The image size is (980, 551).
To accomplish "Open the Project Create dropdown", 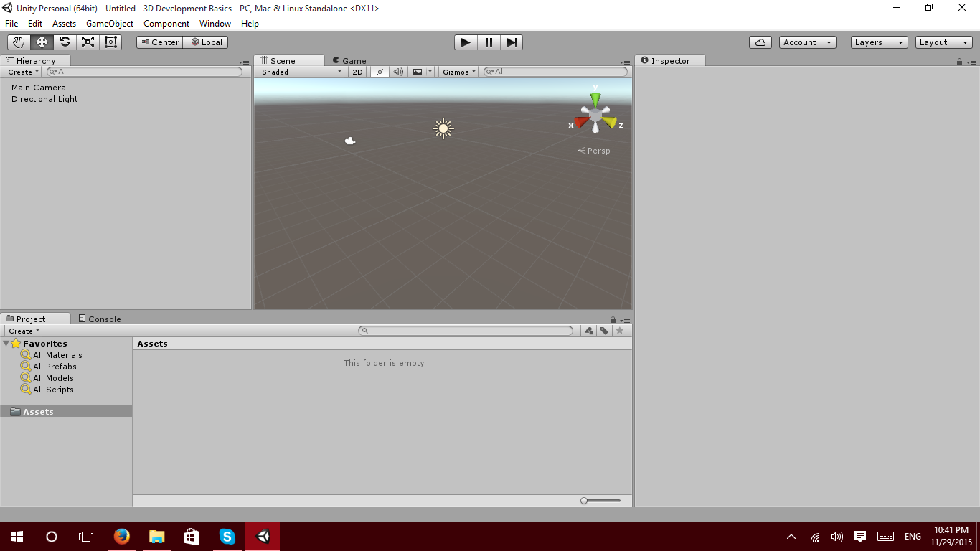I will pos(24,331).
